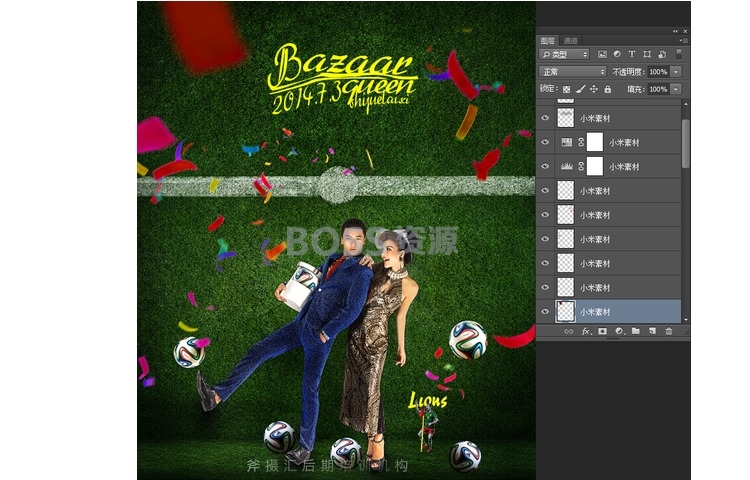Create a new group folder icon
This screenshot has height=480, width=750.
(636, 331)
